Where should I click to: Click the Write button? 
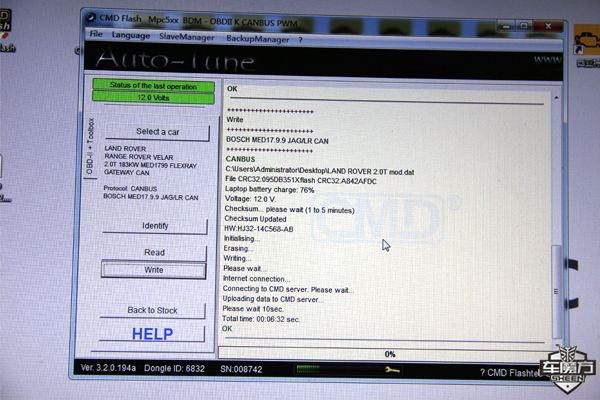pos(154,270)
